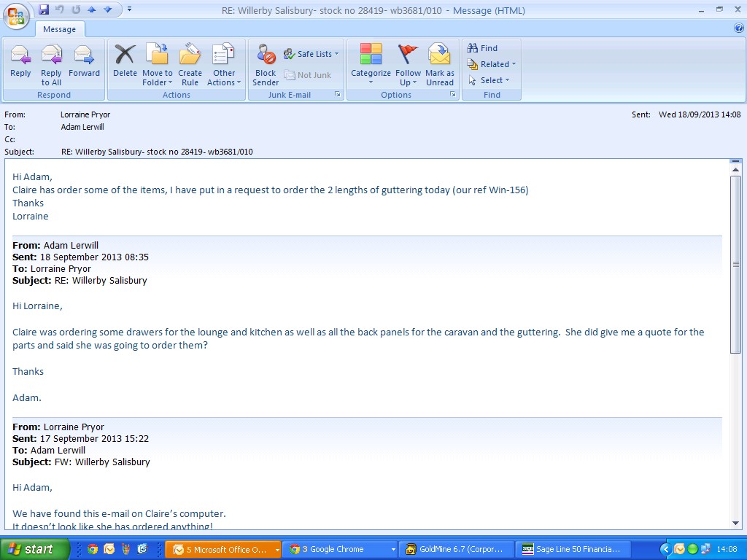Screen dimensions: 747x560
Task: Forward this message
Action: (x=84, y=61)
